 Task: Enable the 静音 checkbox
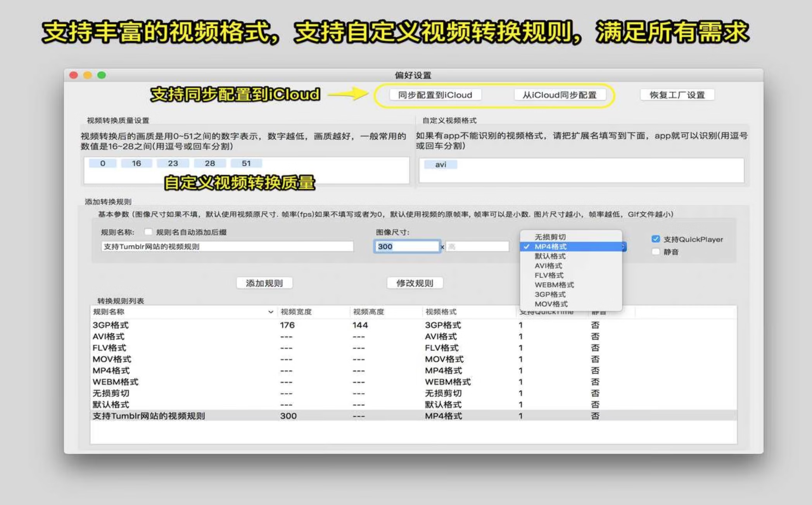pyautogui.click(x=656, y=252)
